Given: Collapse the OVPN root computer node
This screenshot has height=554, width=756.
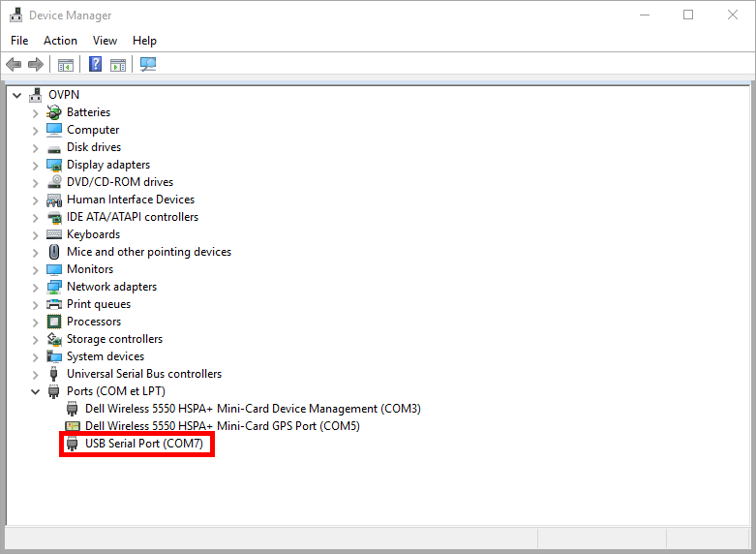Looking at the screenshot, I should pos(17,95).
